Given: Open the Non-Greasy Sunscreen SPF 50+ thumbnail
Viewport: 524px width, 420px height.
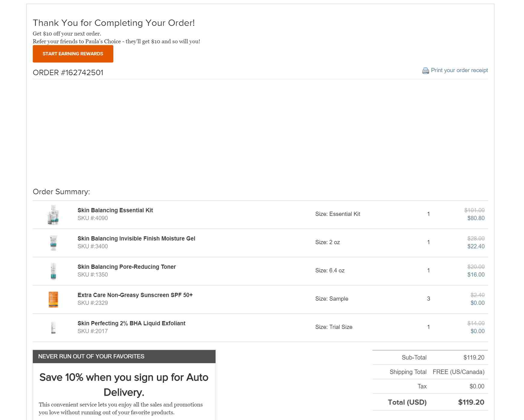Looking at the screenshot, I should (x=54, y=299).
